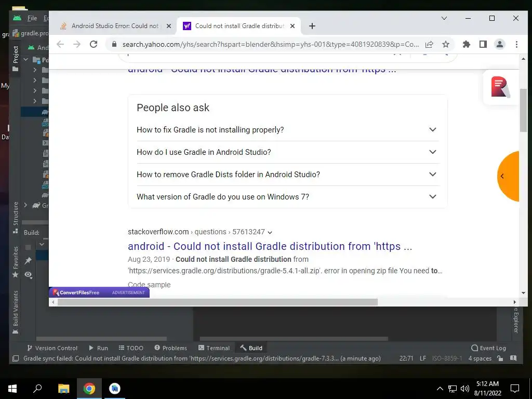Open File Explorer from taskbar
This screenshot has height=399, width=532.
(63, 389)
